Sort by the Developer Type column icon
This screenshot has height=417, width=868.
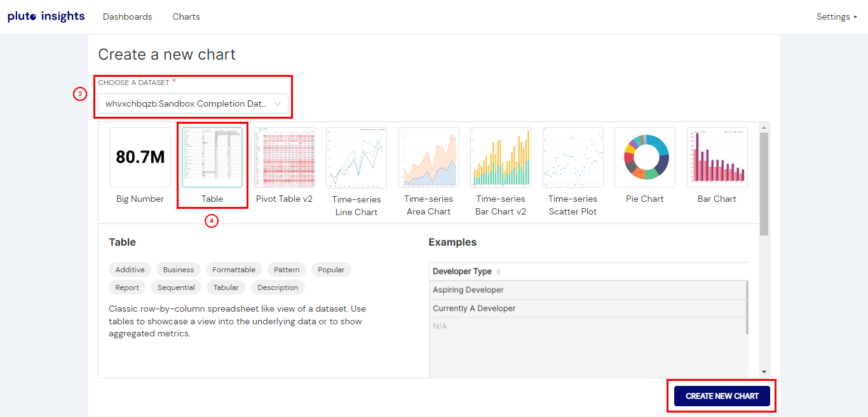(x=498, y=272)
